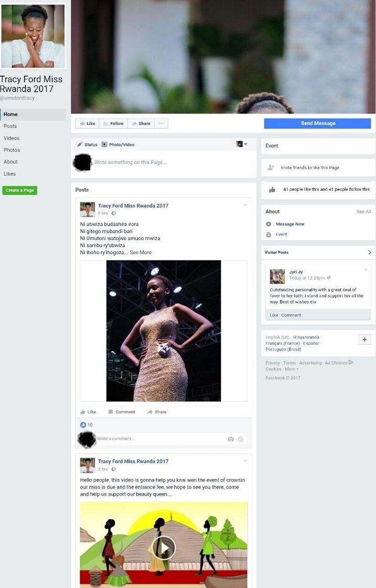Click Share under the pageant photo
Screen dimensions: 376x588
pos(157,412)
